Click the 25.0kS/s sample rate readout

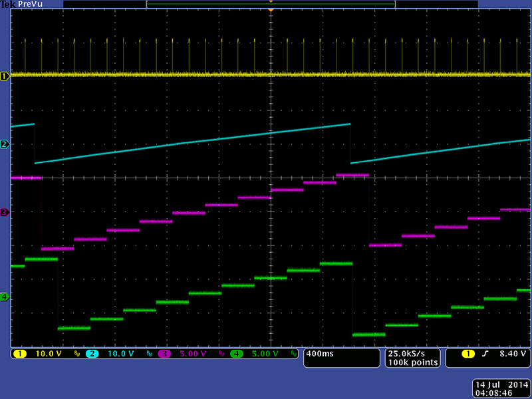pos(412,353)
